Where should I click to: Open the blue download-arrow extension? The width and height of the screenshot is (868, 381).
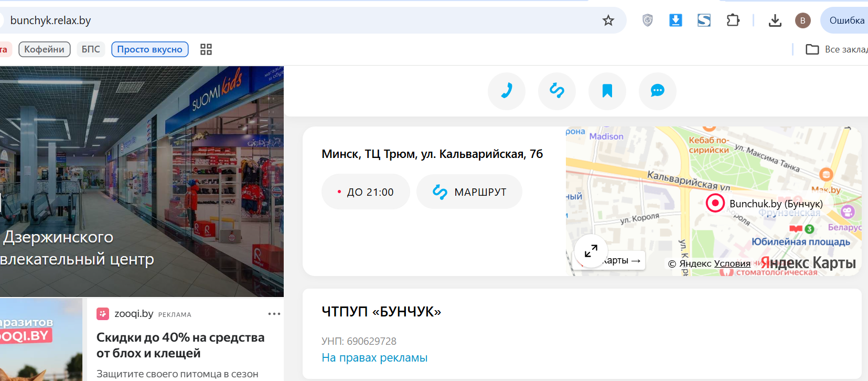[676, 20]
